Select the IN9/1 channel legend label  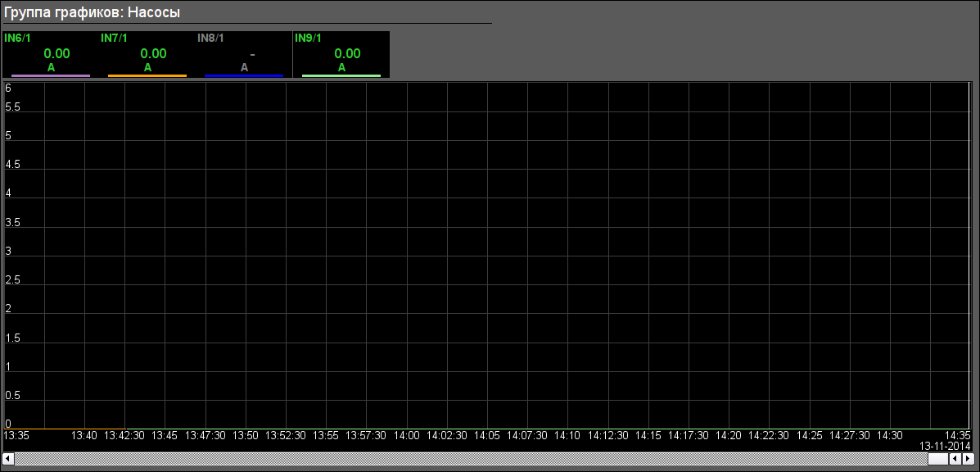(x=308, y=39)
